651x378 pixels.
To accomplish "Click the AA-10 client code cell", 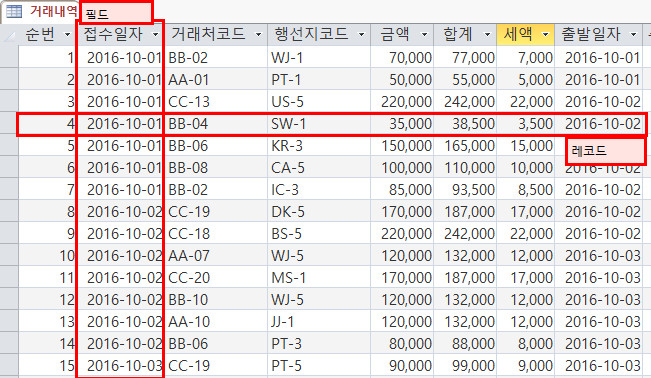I will click(x=216, y=321).
